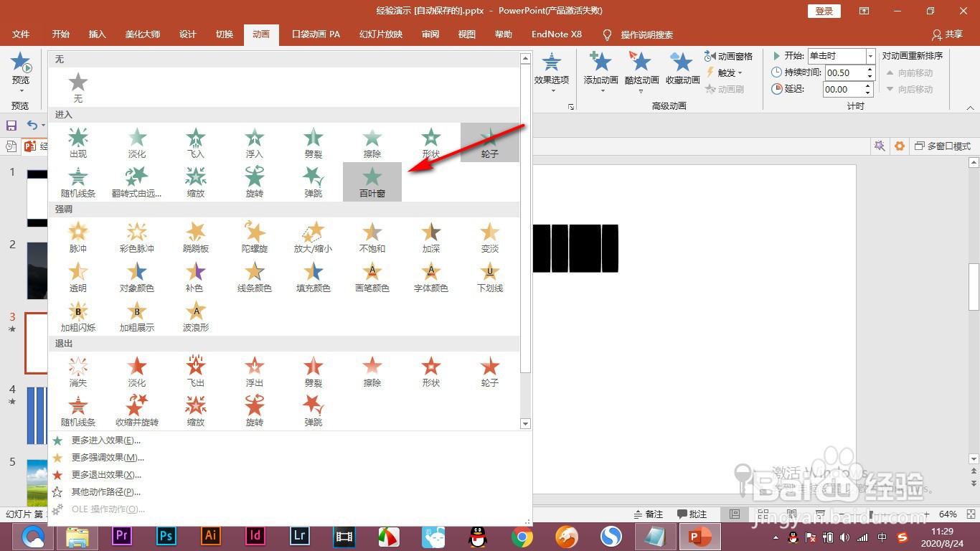Apply the 收缩并旋转 exit animation
The width and height of the screenshot is (980, 551).
tap(137, 410)
